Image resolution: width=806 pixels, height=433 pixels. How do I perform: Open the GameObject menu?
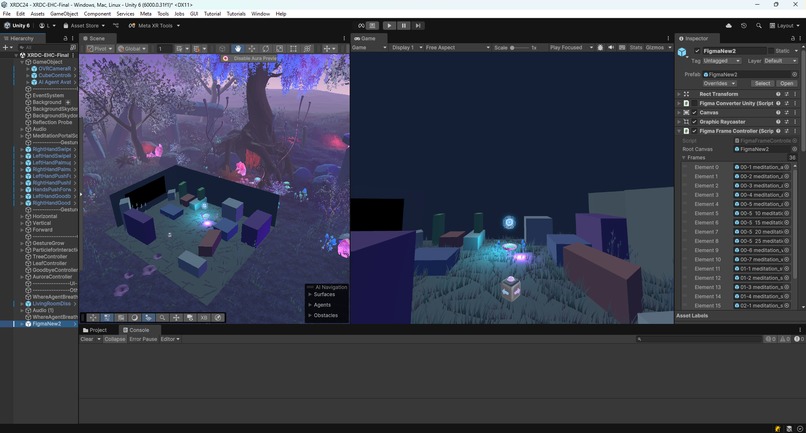pyautogui.click(x=64, y=14)
